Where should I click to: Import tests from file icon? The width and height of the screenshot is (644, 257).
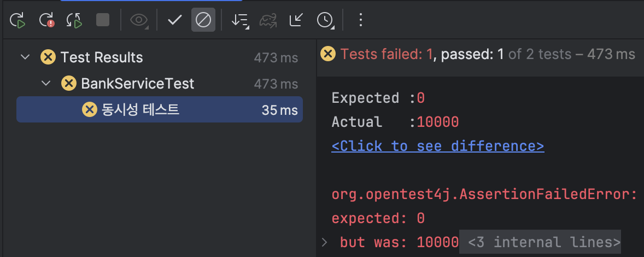tap(296, 20)
